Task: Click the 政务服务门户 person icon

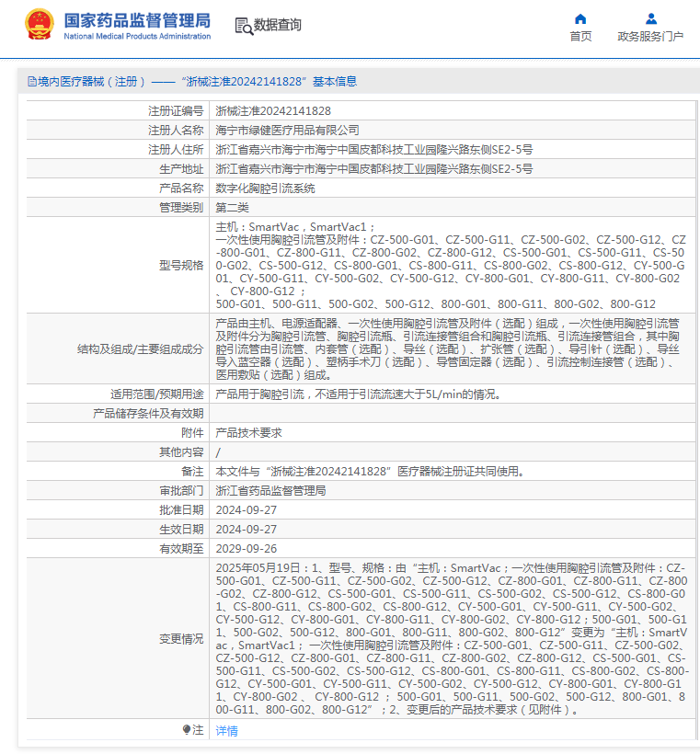Action: 651,18
